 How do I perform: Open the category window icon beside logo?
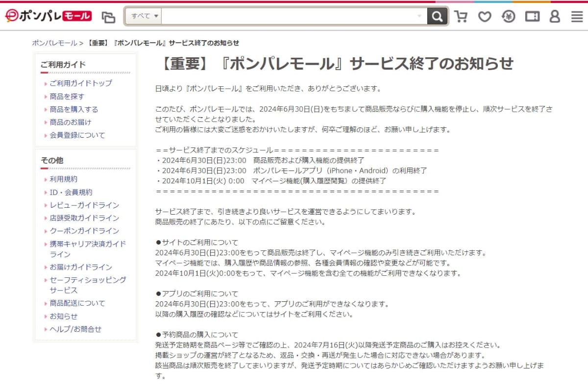(108, 17)
